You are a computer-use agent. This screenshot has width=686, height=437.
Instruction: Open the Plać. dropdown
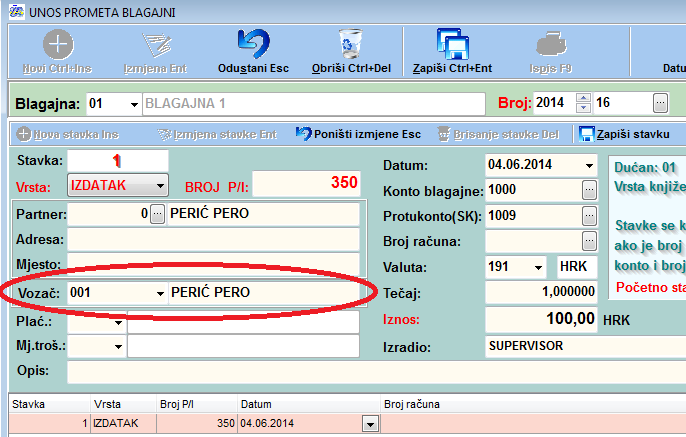[118, 323]
